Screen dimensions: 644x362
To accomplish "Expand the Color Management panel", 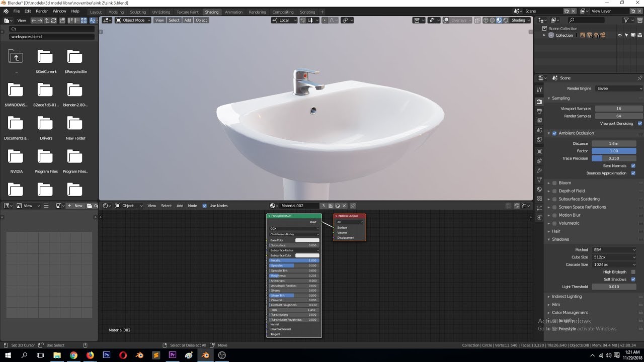I will point(570,313).
